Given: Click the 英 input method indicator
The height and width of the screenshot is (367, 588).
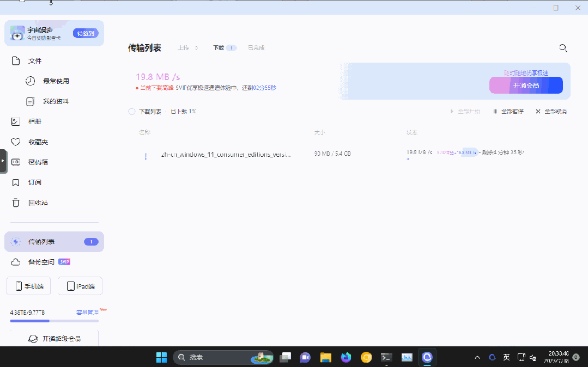Looking at the screenshot, I should 506,357.
